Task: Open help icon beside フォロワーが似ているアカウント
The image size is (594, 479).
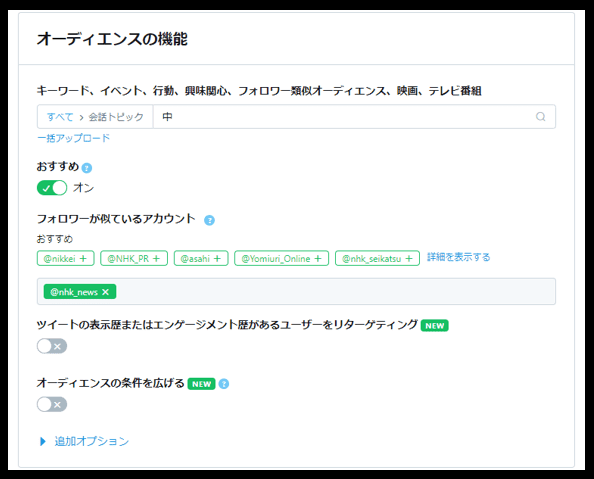Action: pyautogui.click(x=209, y=220)
